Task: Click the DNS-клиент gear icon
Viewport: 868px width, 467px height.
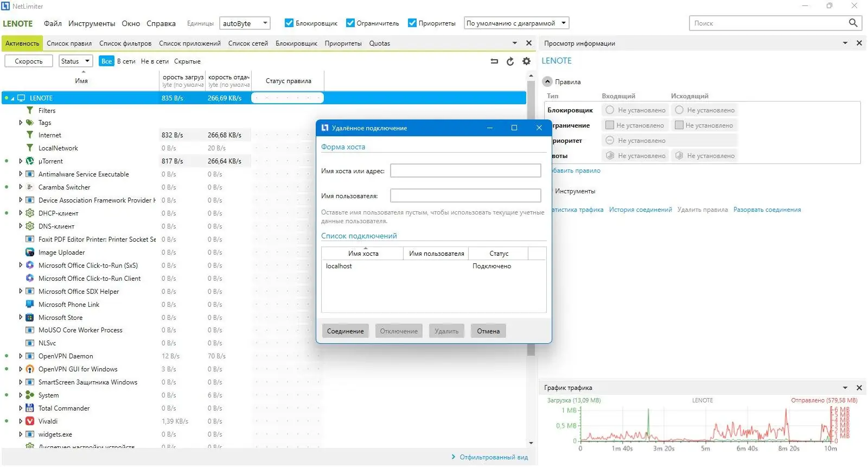Action: 30,226
